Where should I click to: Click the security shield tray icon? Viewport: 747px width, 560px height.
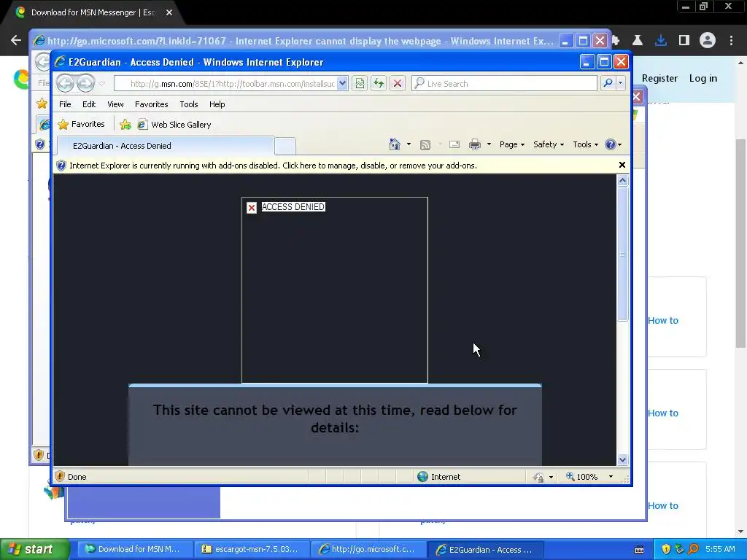(x=666, y=549)
